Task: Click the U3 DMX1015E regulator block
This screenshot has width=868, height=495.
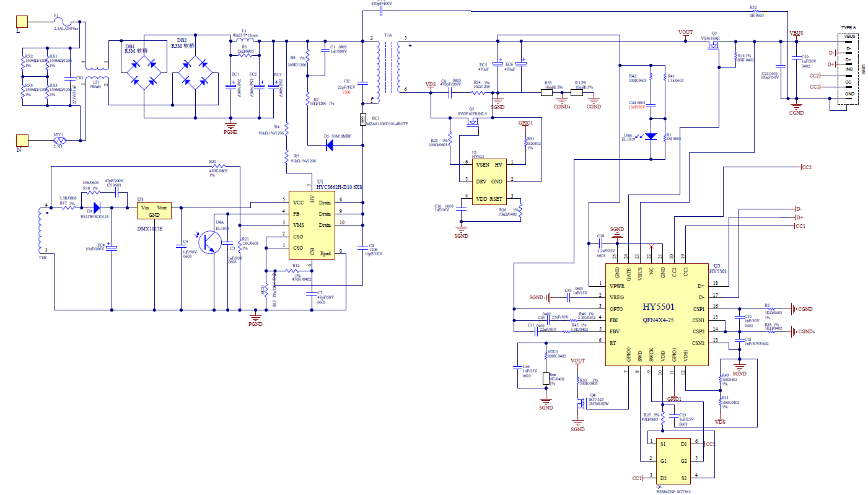Action: [154, 210]
